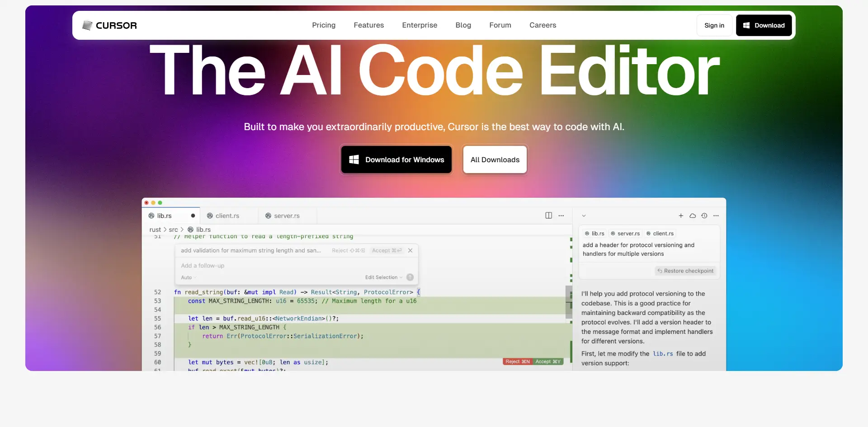Open the Pricing page

click(x=324, y=25)
